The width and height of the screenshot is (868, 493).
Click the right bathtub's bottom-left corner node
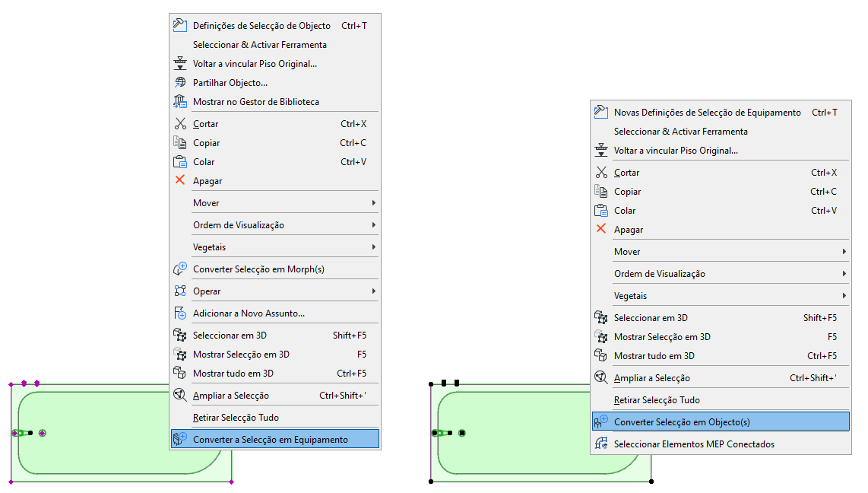[431, 482]
